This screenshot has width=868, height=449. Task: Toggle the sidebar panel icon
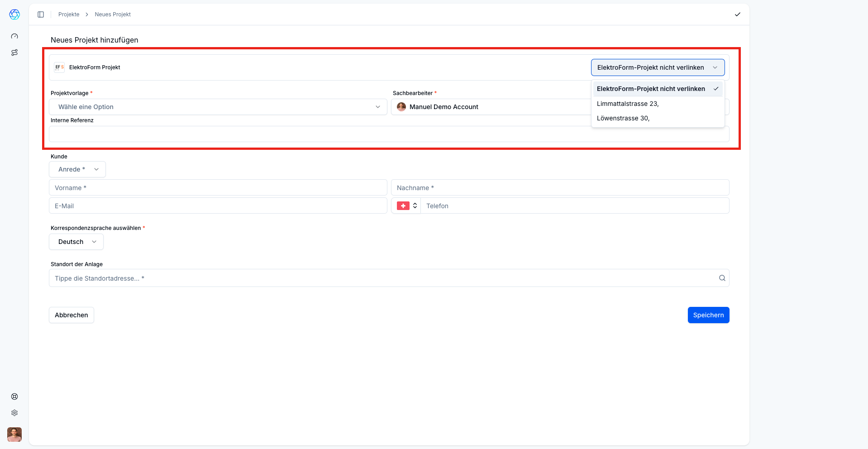pyautogui.click(x=41, y=14)
